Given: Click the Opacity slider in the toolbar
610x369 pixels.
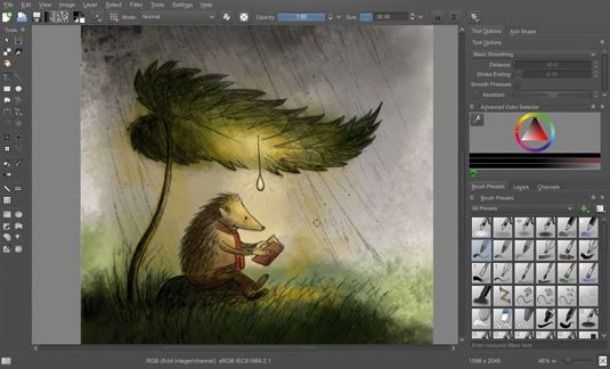Looking at the screenshot, I should click(x=301, y=17).
